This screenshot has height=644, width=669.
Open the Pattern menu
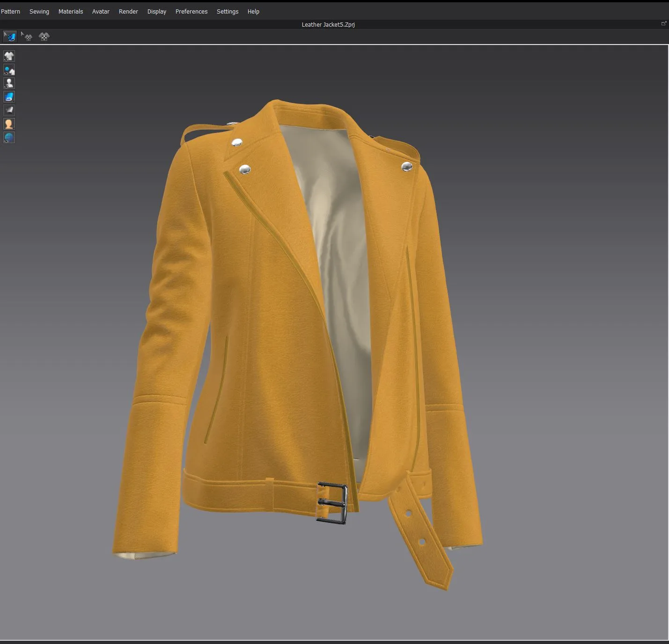10,11
